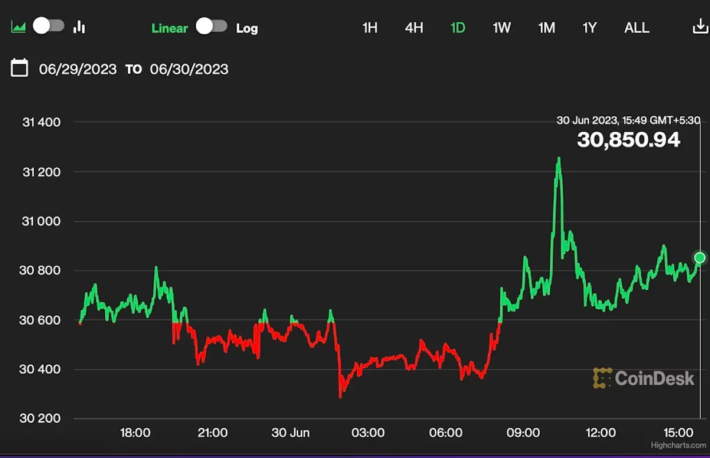This screenshot has width=710, height=458.
Task: Open the Highcharts.com credit link
Action: pyautogui.click(x=677, y=445)
